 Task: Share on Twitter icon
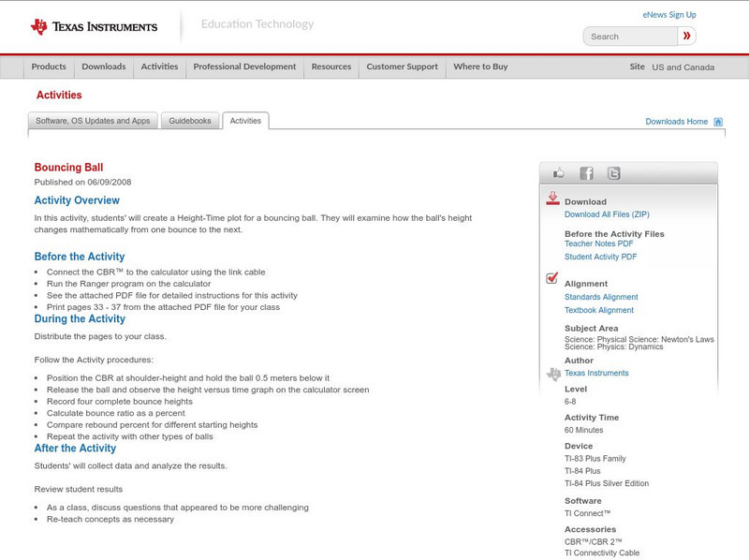tap(613, 173)
